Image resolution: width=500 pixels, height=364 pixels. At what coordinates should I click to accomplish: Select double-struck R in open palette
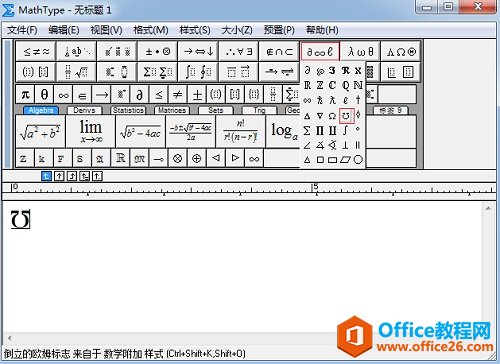[x=307, y=85]
